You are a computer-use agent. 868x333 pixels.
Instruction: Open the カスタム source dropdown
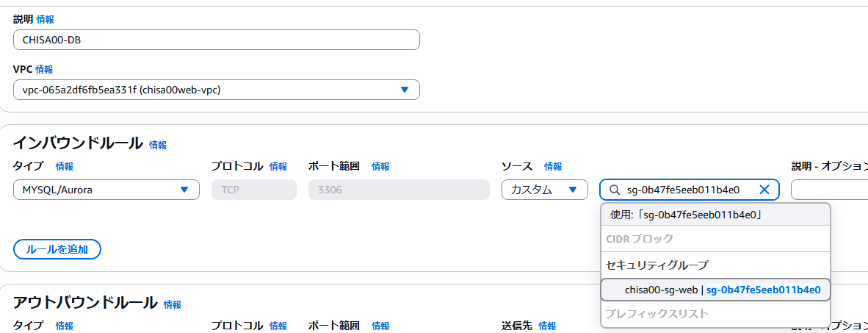point(544,190)
